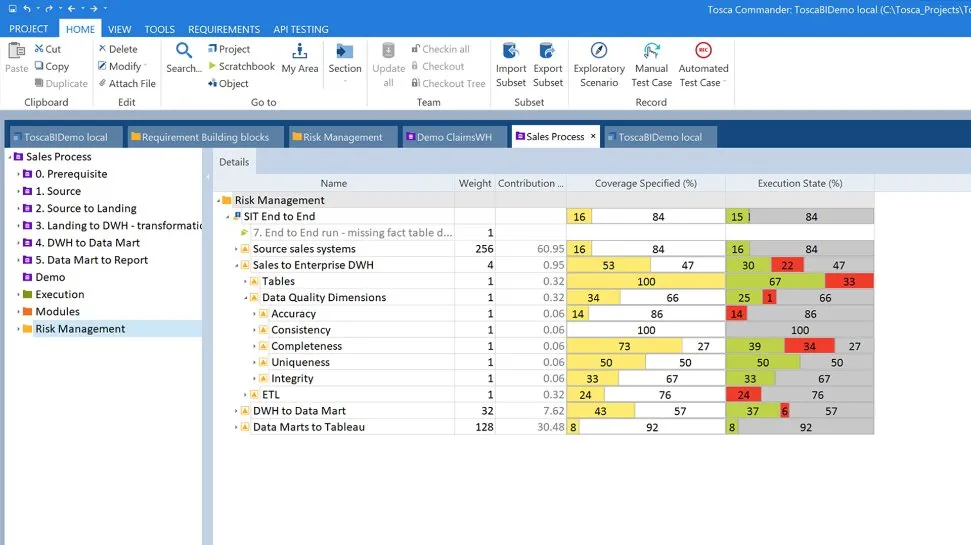Sort by the Weight column header
The image size is (971, 545).
point(475,183)
